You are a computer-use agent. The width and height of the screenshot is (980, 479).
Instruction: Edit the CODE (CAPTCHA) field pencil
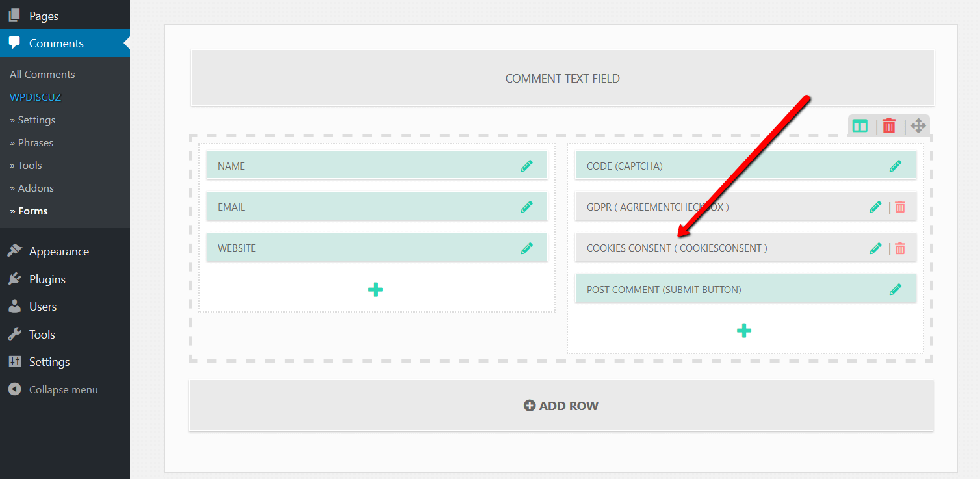tap(896, 166)
